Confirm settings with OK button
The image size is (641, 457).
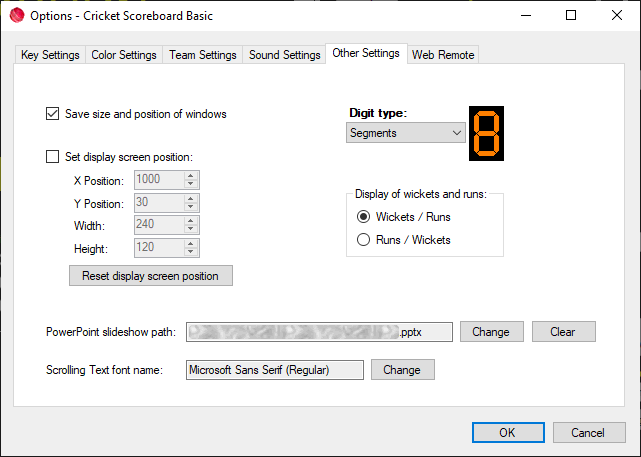coord(507,433)
